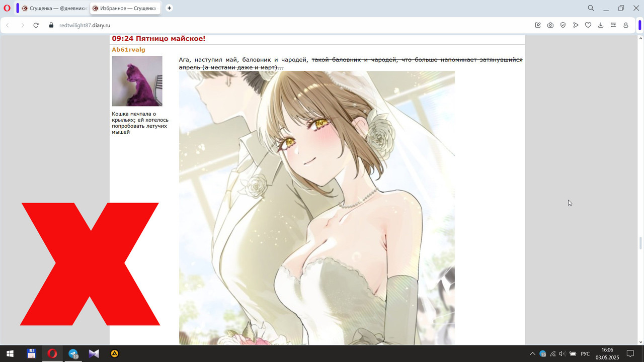Capture a snapshot with the camera icon
Viewport: 644px width, 362px height.
coord(550,25)
